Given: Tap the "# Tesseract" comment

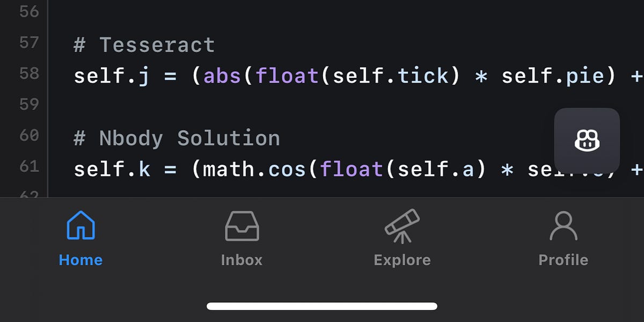Looking at the screenshot, I should tap(143, 44).
